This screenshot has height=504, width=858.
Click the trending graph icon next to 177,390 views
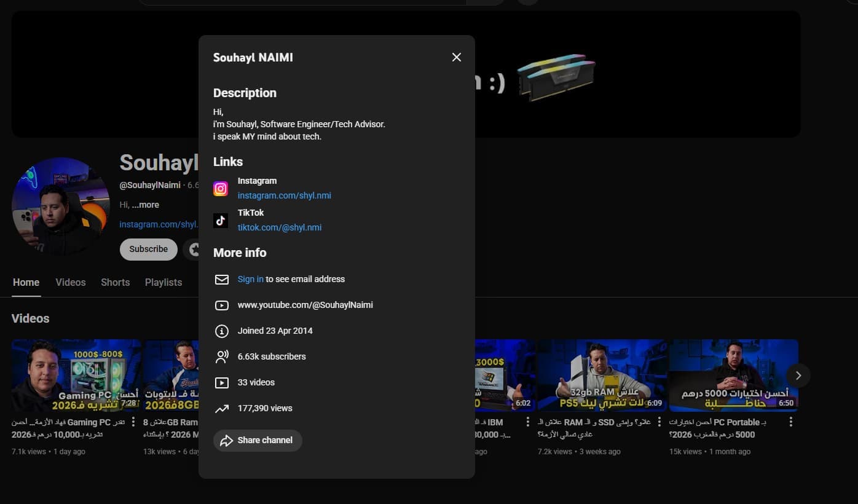pyautogui.click(x=221, y=408)
